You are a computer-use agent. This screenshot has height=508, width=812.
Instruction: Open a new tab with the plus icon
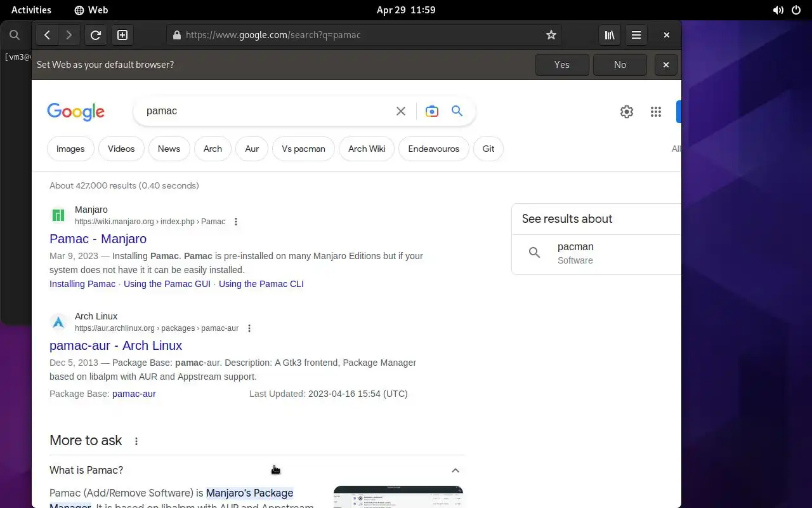[122, 35]
